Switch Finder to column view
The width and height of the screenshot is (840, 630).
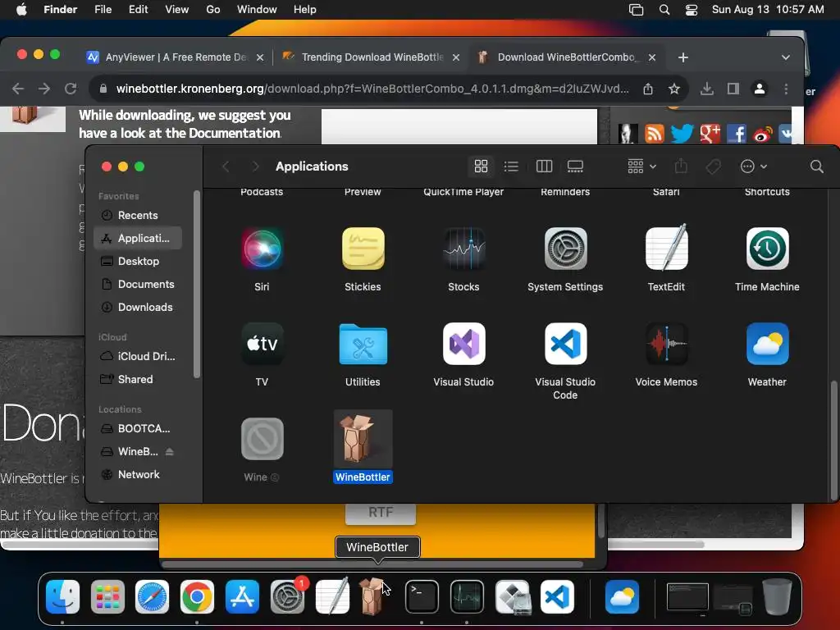[544, 166]
